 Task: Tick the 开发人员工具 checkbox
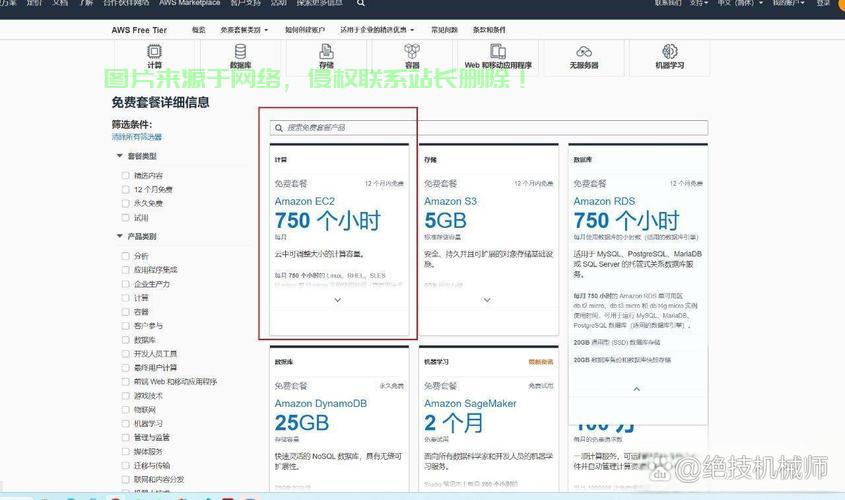(x=126, y=354)
